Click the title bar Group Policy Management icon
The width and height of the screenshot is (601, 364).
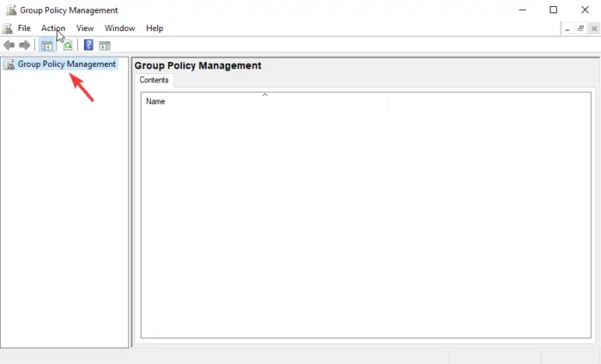[11, 10]
